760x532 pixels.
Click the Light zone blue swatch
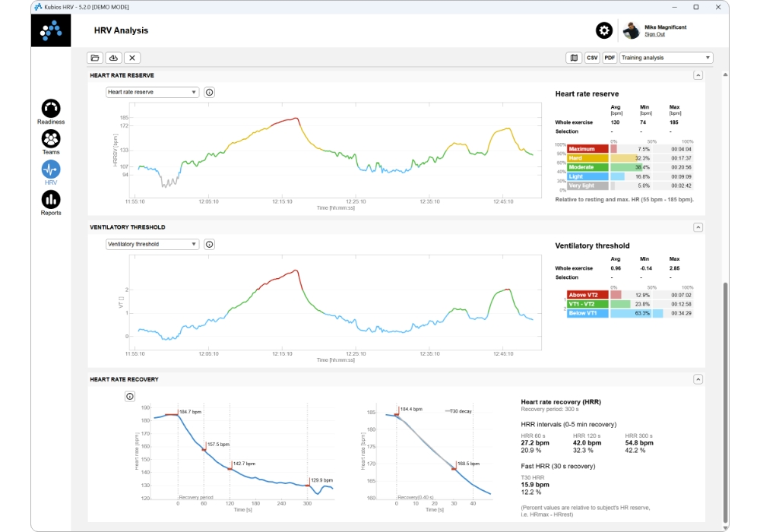point(587,176)
